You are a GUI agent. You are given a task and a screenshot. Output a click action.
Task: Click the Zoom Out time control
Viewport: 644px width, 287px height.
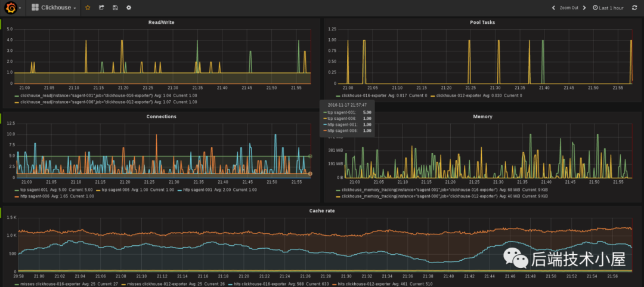569,8
